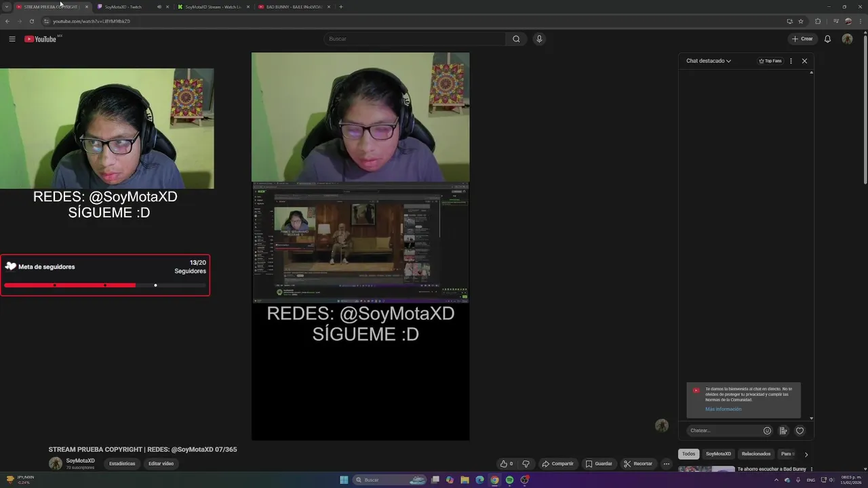Open the browser extensions puzzle icon
Viewport: 868px width, 488px height.
(818, 21)
